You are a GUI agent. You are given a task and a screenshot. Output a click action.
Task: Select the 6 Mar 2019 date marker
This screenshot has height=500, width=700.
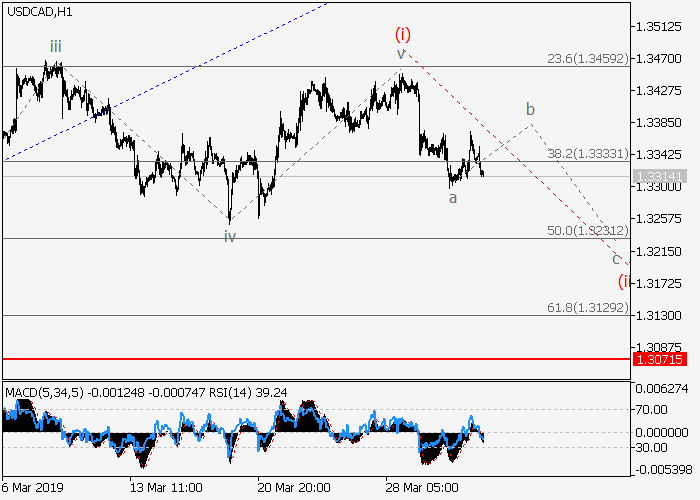pos(35,487)
